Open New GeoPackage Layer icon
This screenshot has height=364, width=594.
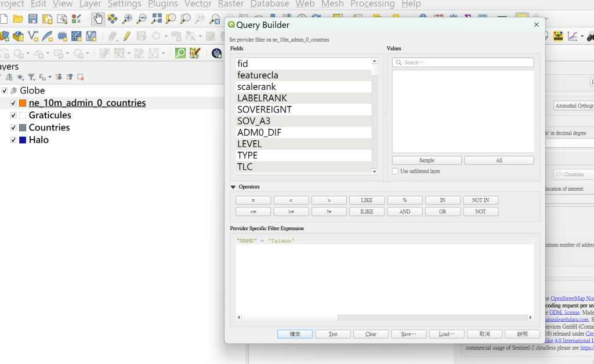[18, 36]
